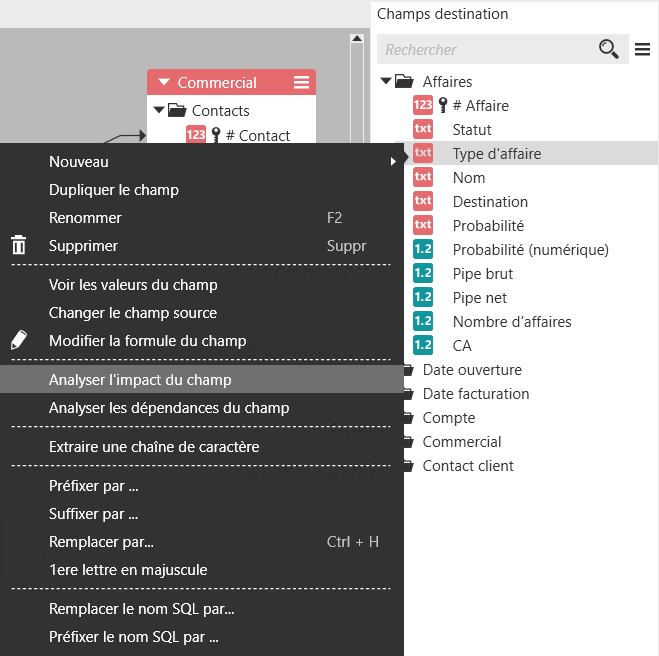The width and height of the screenshot is (659, 656).
Task: Click the numeric type icon beside CA
Action: pos(423,346)
